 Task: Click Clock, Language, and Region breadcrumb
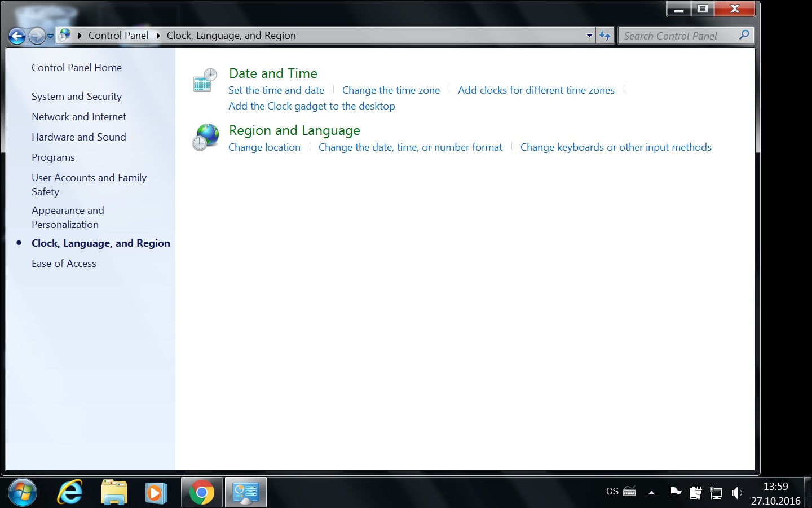[x=231, y=36]
